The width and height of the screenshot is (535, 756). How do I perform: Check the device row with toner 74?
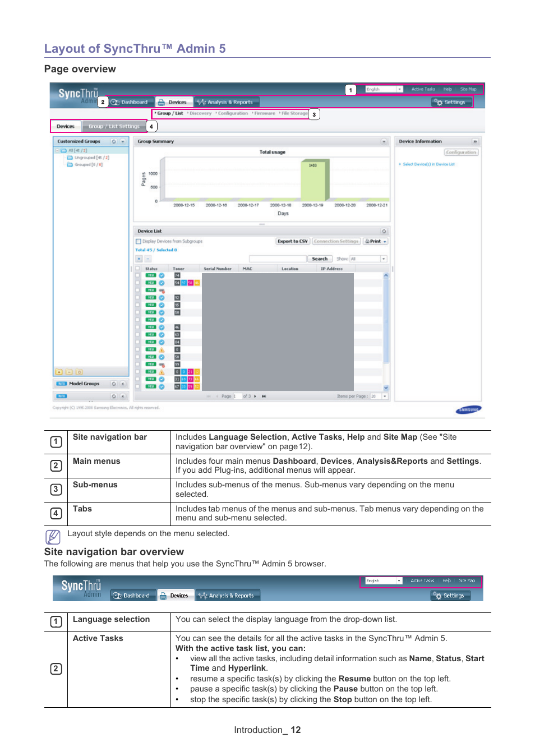pos(138,275)
